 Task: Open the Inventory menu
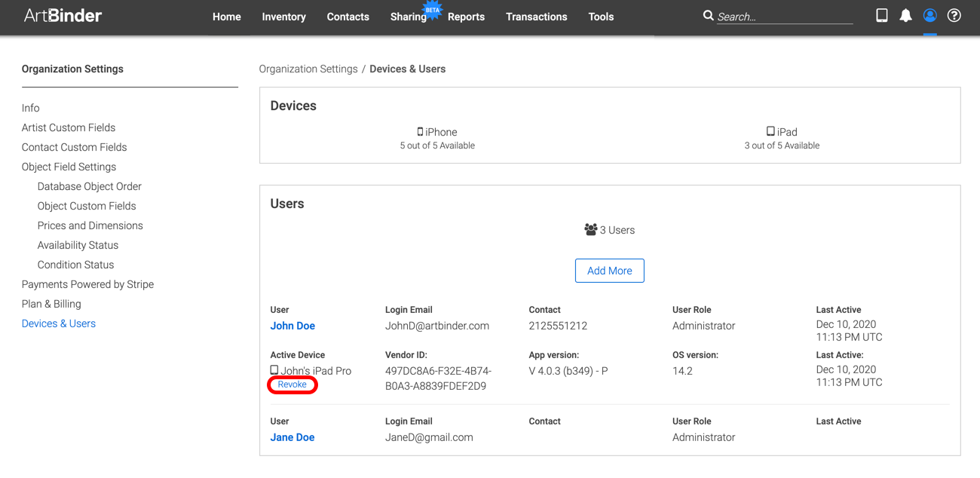coord(283,17)
